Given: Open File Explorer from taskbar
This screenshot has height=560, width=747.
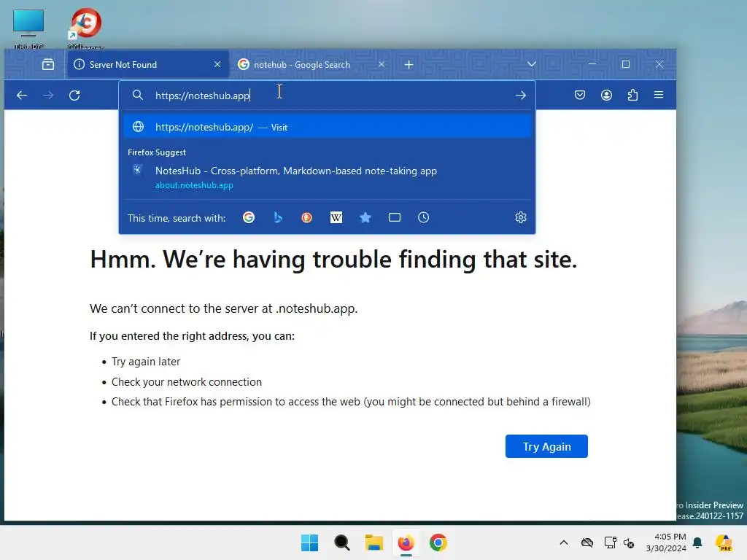Looking at the screenshot, I should pos(374,542).
